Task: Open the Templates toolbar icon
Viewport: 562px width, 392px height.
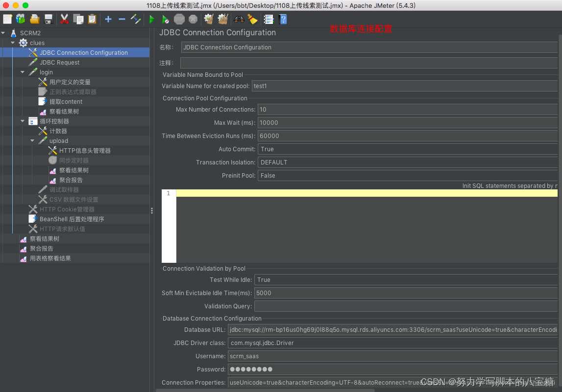Action: point(21,20)
